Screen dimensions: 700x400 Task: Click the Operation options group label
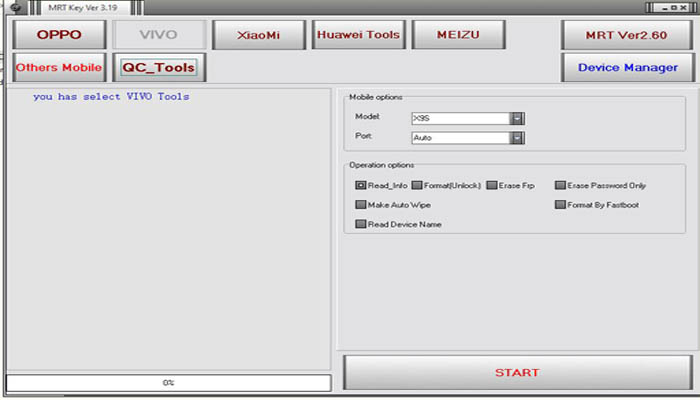(381, 165)
